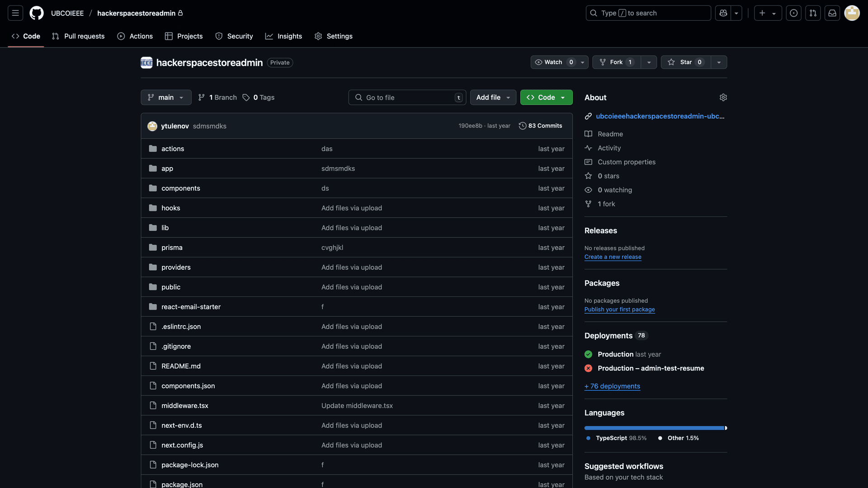Switch to the Code tab

[x=26, y=36]
